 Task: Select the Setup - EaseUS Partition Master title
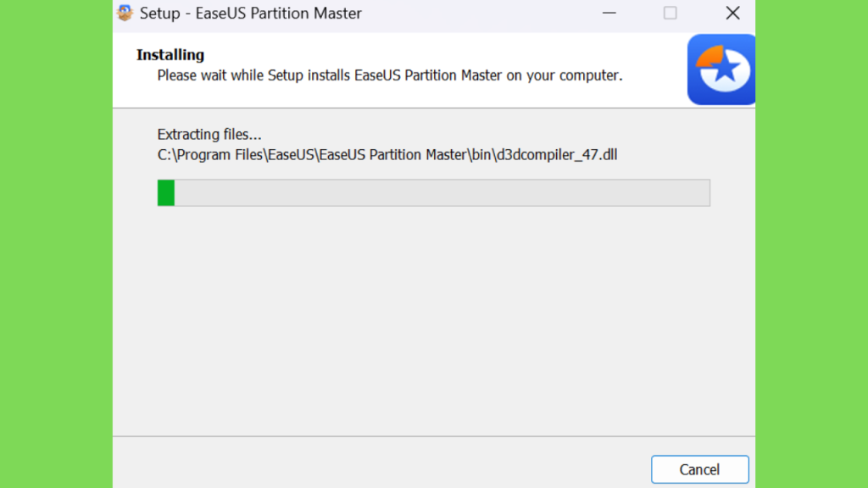pyautogui.click(x=251, y=14)
